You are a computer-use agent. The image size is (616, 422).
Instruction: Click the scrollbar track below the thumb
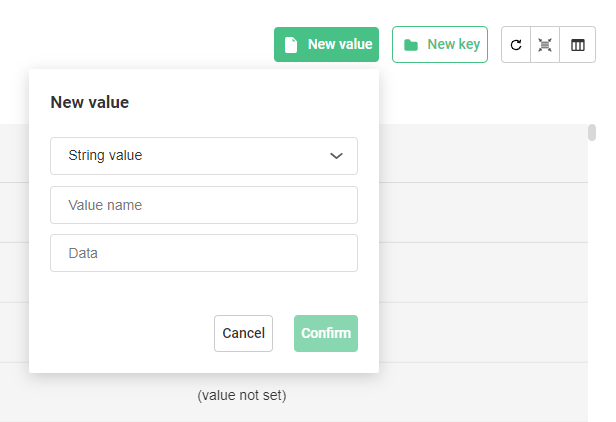pyautogui.click(x=592, y=300)
